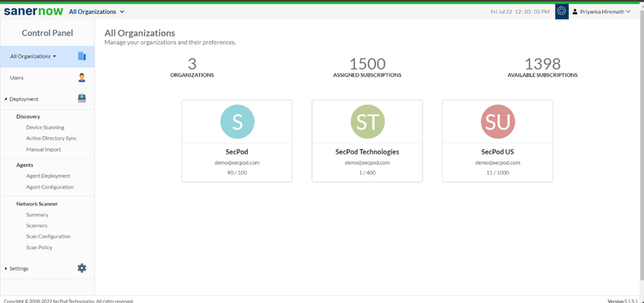The width and height of the screenshot is (644, 303).
Task: Click the 3 Organizations count
Action: (x=192, y=63)
